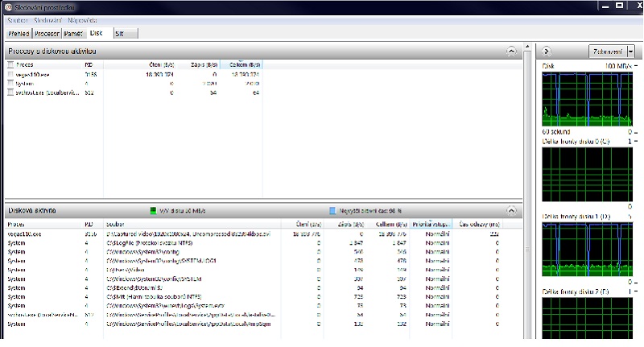The width and height of the screenshot is (644, 347).
Task: Check the System process checkbox
Action: 10,83
